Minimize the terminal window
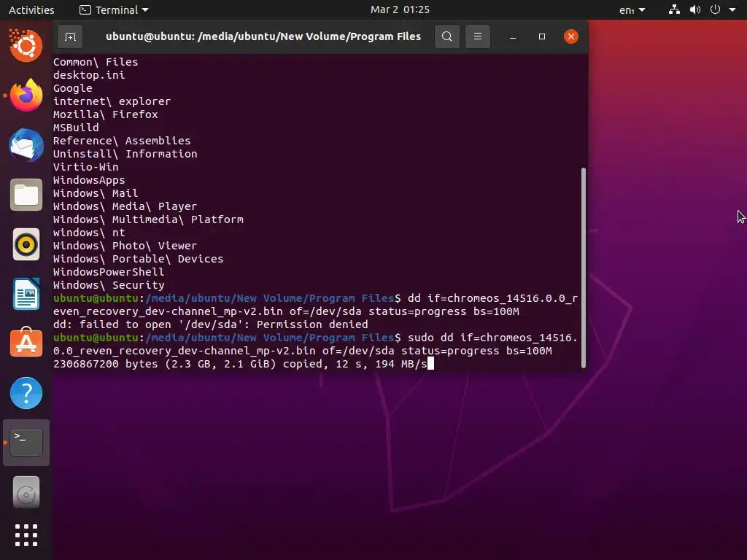This screenshot has width=747, height=560. click(513, 36)
